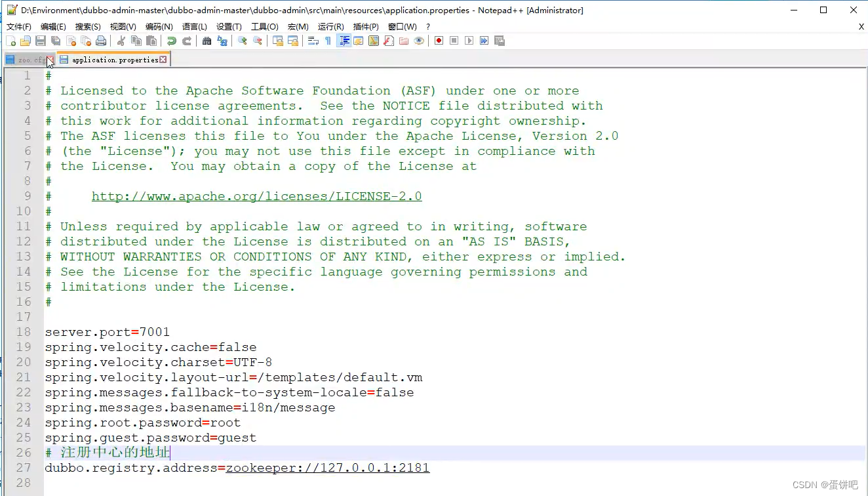Open the 设置(T) menu

(229, 27)
